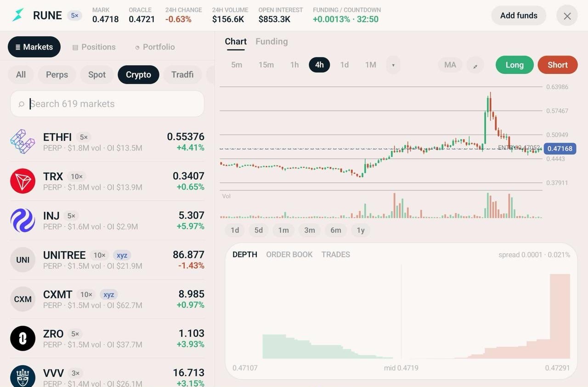Set chart range to 1y
588x387 pixels.
[x=361, y=230]
